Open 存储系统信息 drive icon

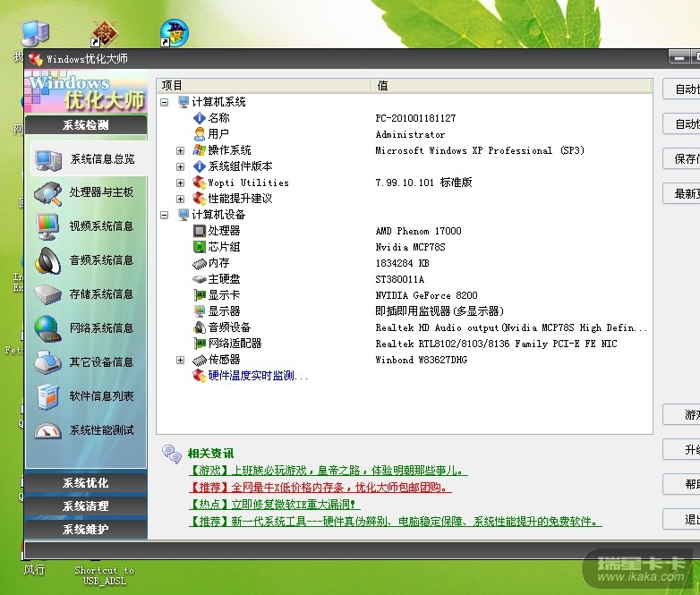point(48,294)
